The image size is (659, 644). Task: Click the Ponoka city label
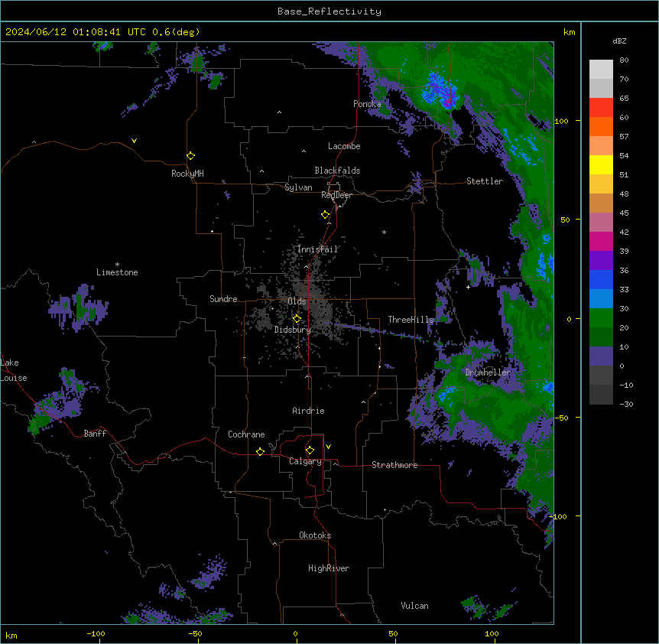pyautogui.click(x=367, y=104)
